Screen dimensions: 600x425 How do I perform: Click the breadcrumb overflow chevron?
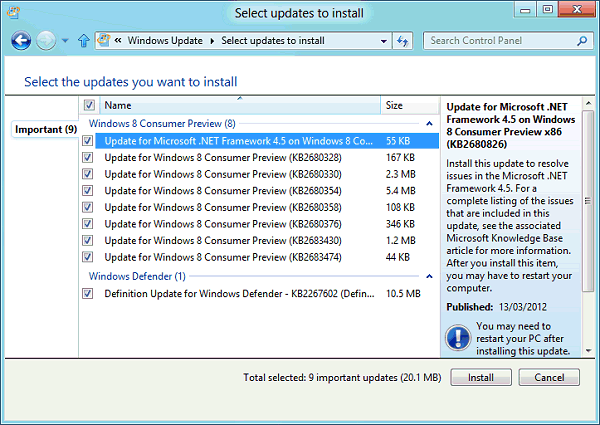point(118,41)
